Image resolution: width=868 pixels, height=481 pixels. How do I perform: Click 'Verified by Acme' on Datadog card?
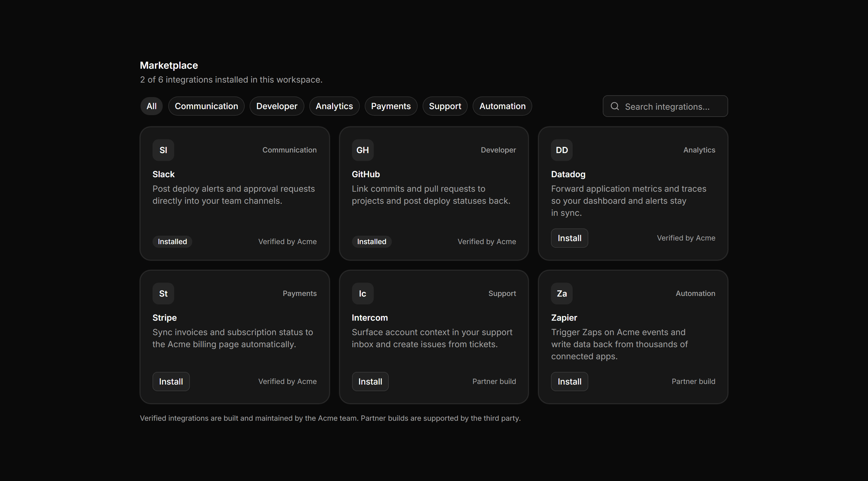click(x=686, y=238)
